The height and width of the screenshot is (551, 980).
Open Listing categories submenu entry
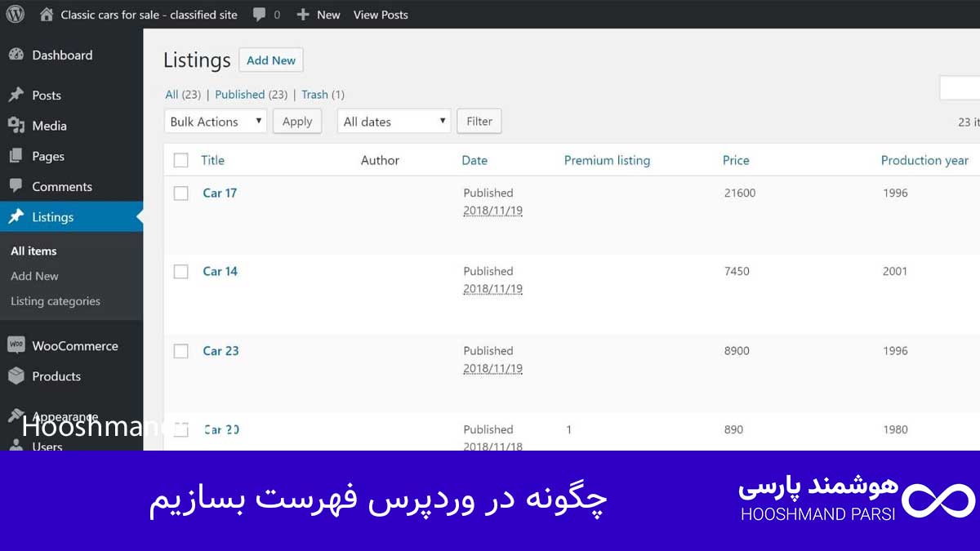pos(56,301)
